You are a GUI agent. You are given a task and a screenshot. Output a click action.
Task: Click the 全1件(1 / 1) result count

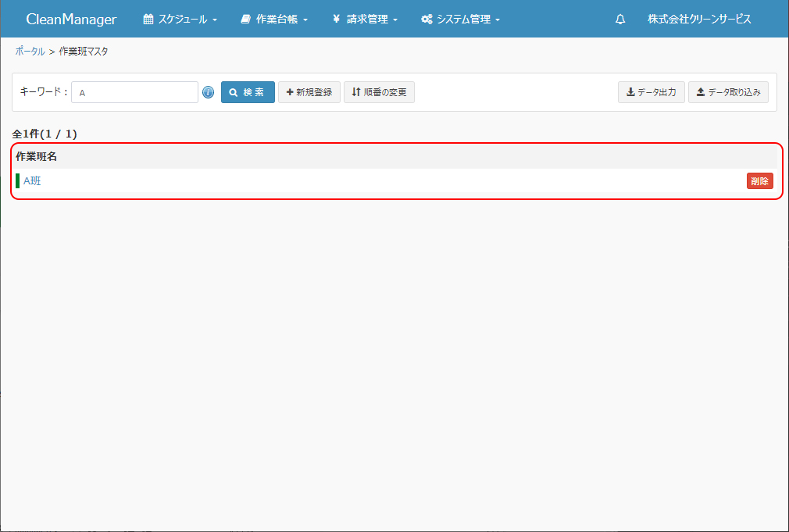(x=45, y=134)
